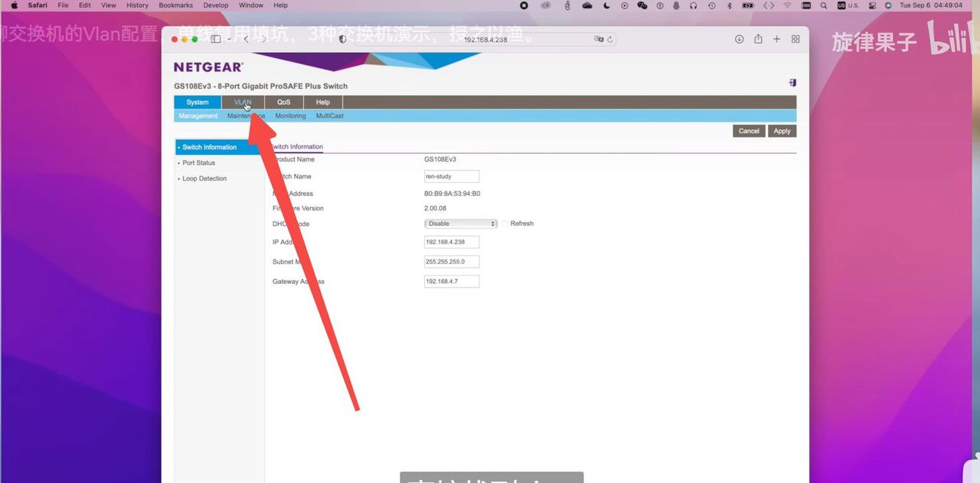Click the date and time clock
This screenshot has height=483, width=980.
[x=930, y=5]
